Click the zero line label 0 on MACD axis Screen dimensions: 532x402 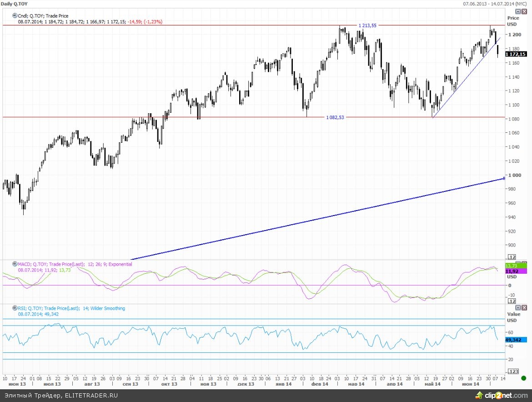click(510, 285)
